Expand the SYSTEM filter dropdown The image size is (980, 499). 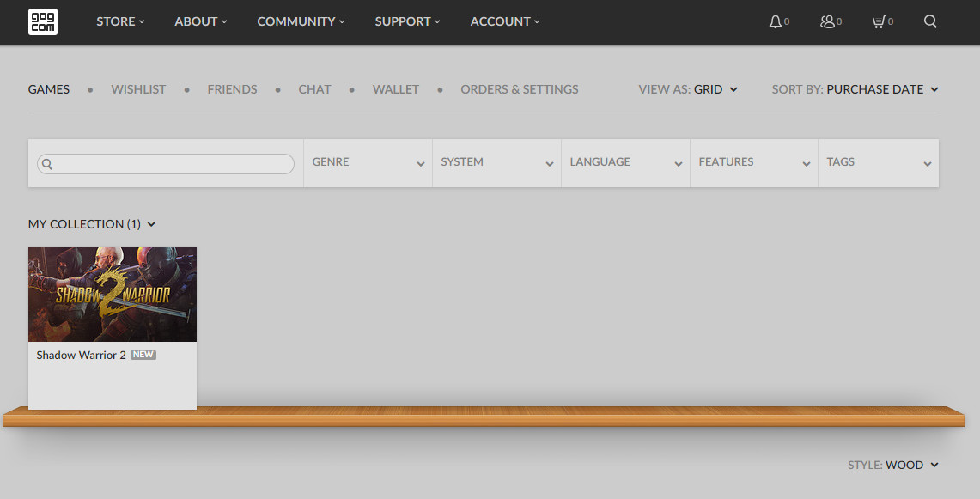click(496, 162)
